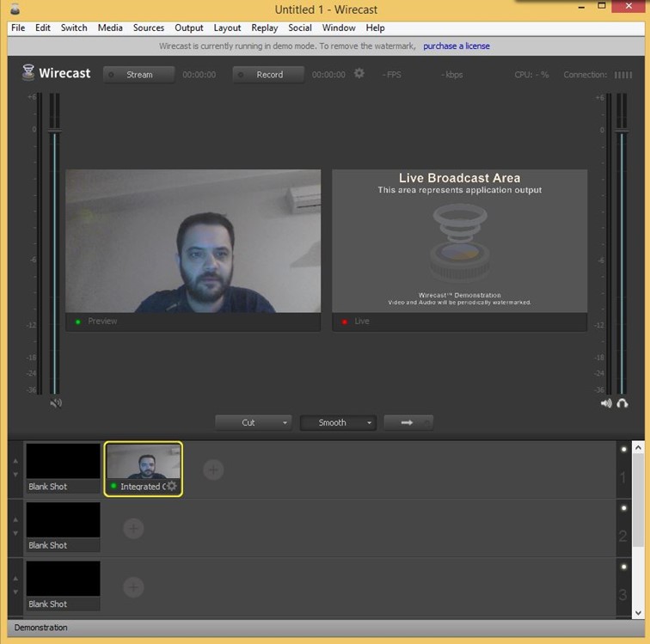The width and height of the screenshot is (650, 644).
Task: Click the Wirecast logo icon in the toolbar
Action: coord(28,72)
